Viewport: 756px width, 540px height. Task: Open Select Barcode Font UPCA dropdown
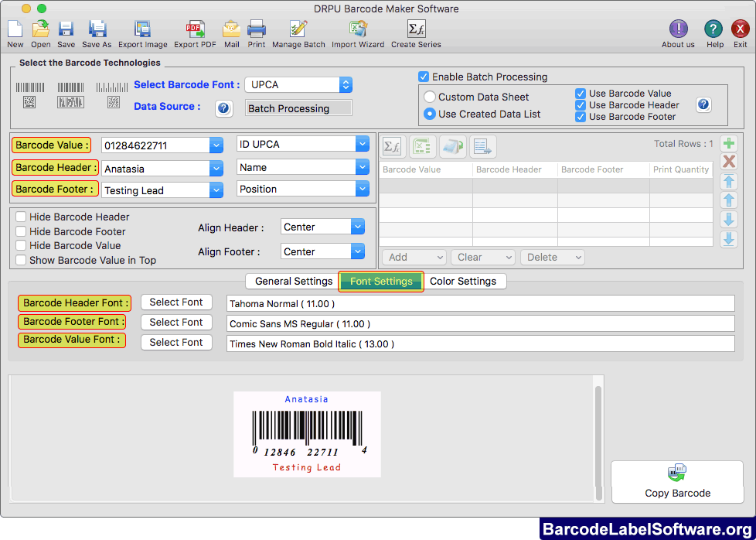[x=346, y=84]
